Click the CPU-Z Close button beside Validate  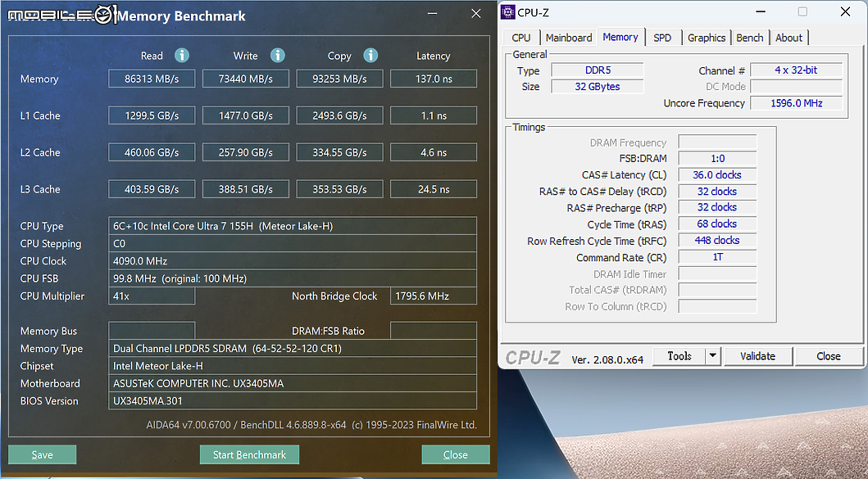pos(828,356)
